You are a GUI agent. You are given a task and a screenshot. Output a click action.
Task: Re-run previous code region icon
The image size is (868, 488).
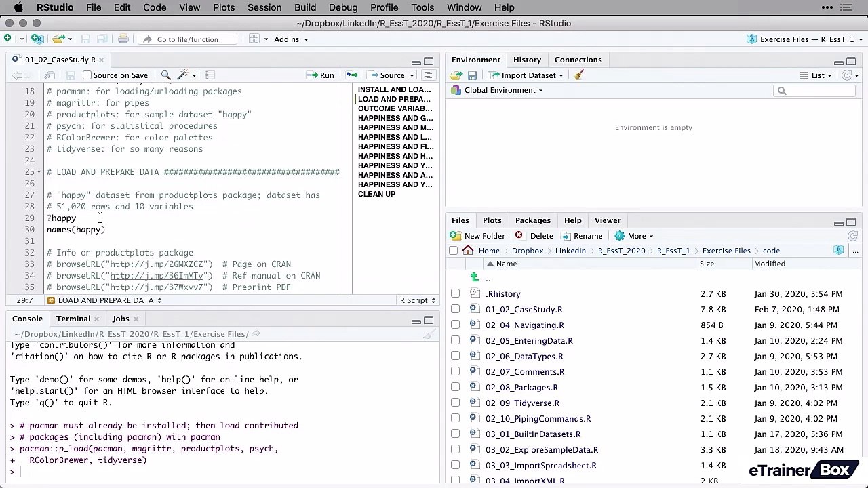tap(351, 75)
